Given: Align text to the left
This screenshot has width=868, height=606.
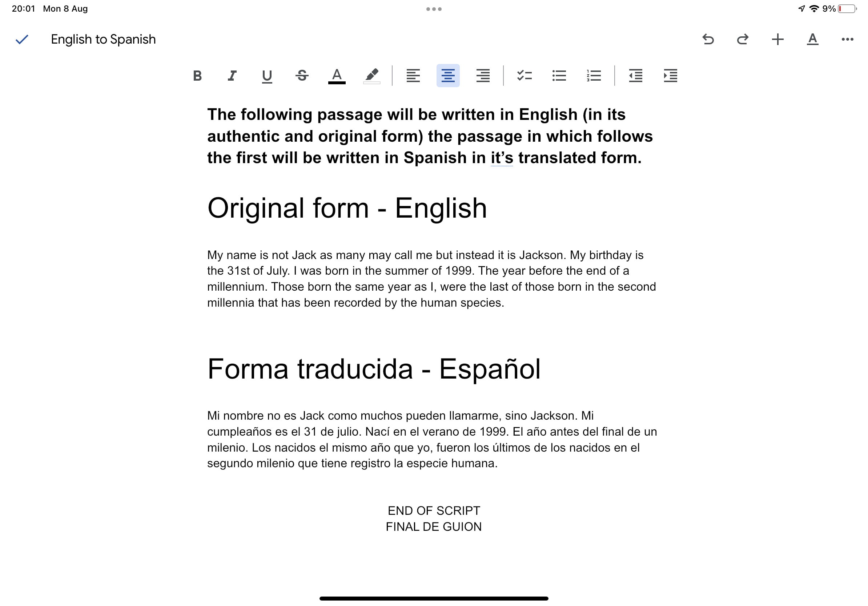Looking at the screenshot, I should tap(413, 76).
